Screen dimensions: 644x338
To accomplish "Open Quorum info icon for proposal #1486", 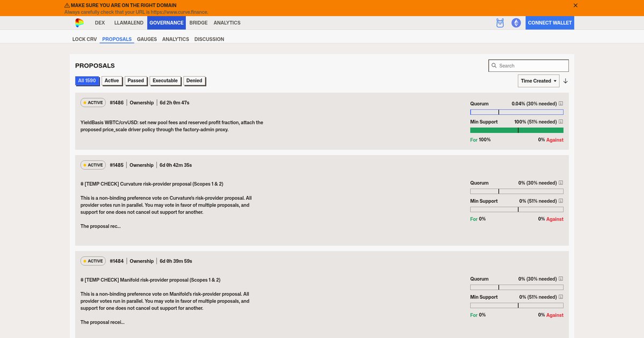I will (x=561, y=104).
